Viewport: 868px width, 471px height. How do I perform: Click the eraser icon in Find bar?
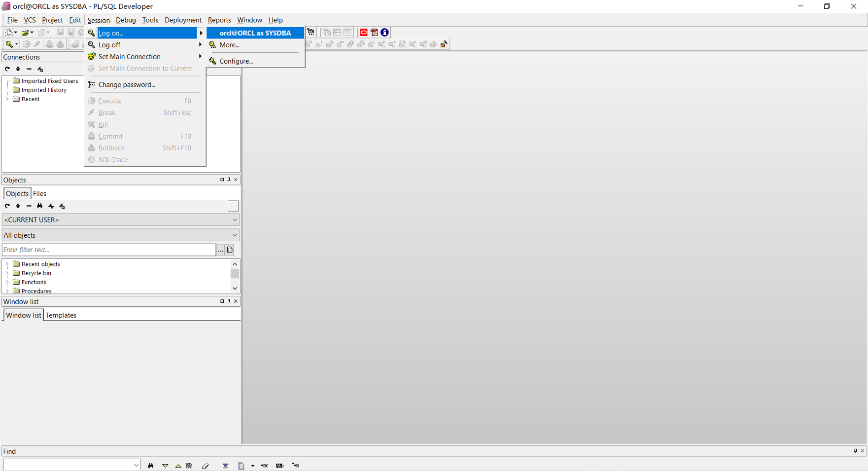206,466
